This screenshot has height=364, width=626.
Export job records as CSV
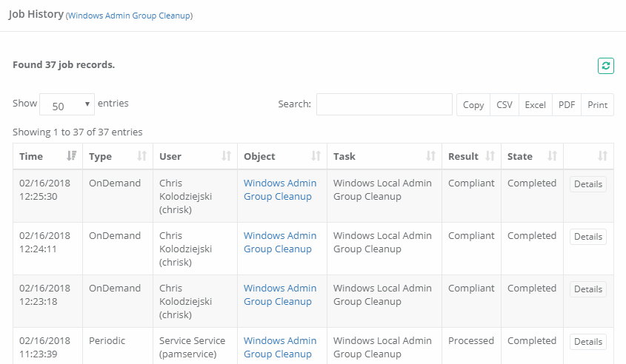pos(505,105)
